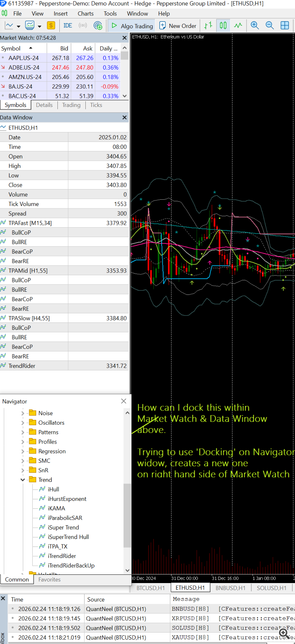Click the Navigator vertical scrollbar thumb
This screenshot has height=644, width=295.
(x=127, y=515)
